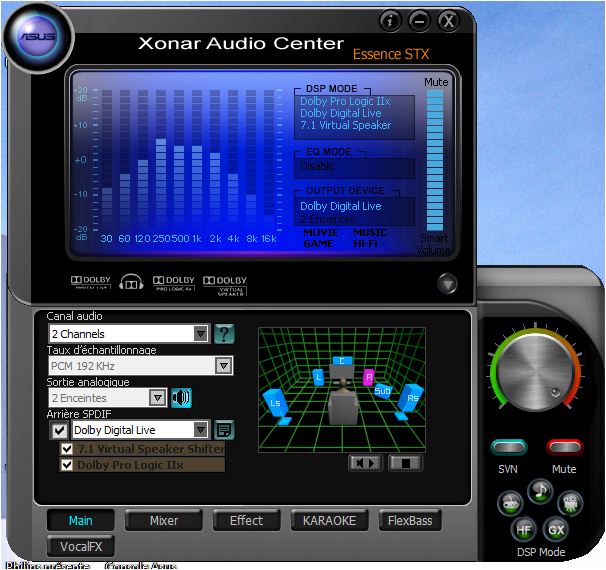Click the ASUS logo orb
The width and height of the screenshot is (606, 570).
tap(38, 37)
